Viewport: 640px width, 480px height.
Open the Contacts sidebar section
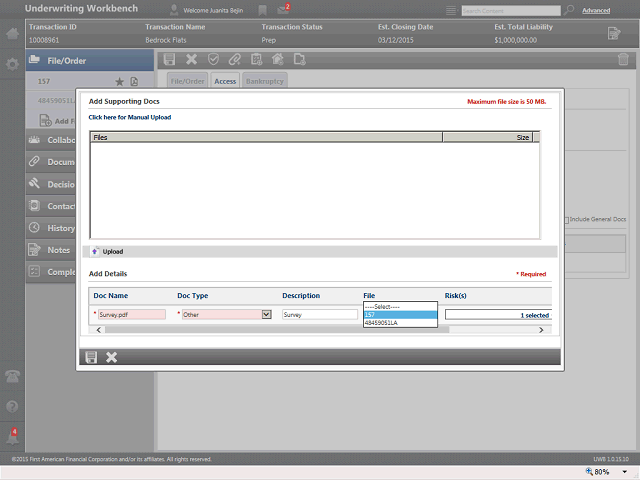pos(51,206)
